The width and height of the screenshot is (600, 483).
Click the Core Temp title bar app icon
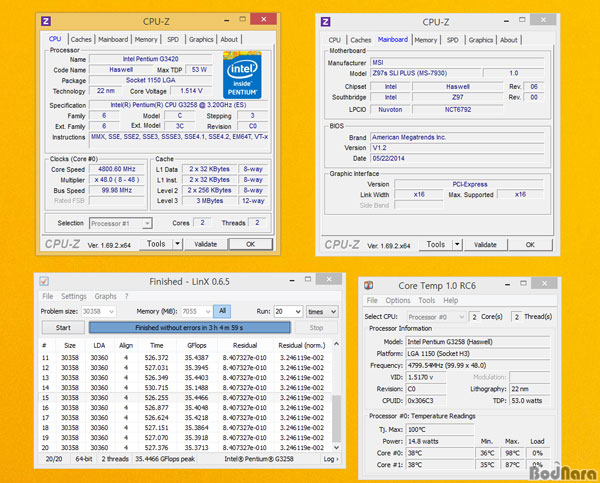click(368, 286)
